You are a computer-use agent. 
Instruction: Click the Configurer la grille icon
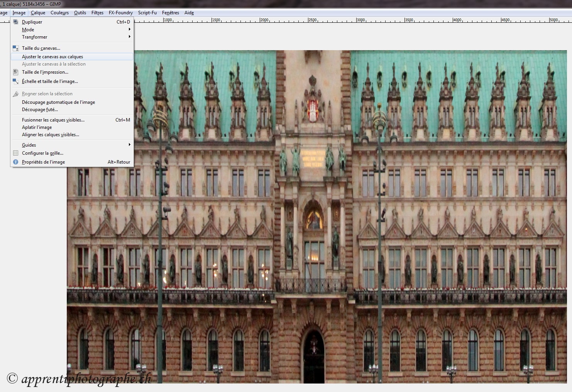pyautogui.click(x=16, y=153)
